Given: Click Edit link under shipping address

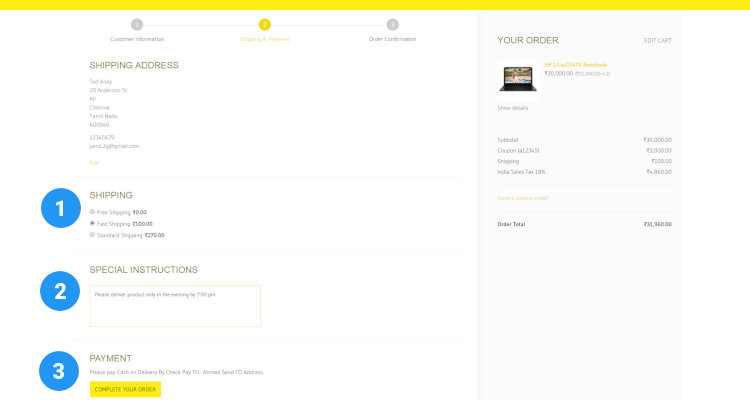Looking at the screenshot, I should (x=94, y=162).
